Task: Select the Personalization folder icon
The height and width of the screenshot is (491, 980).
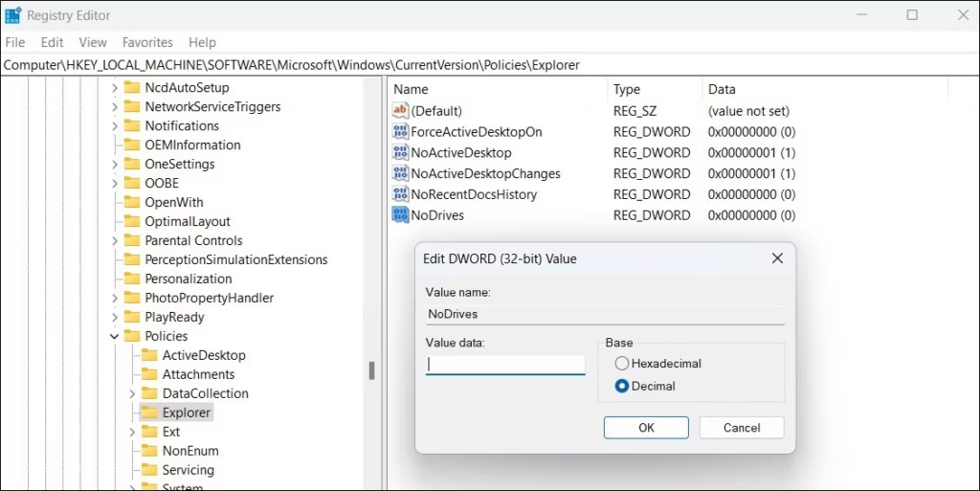Action: click(132, 279)
